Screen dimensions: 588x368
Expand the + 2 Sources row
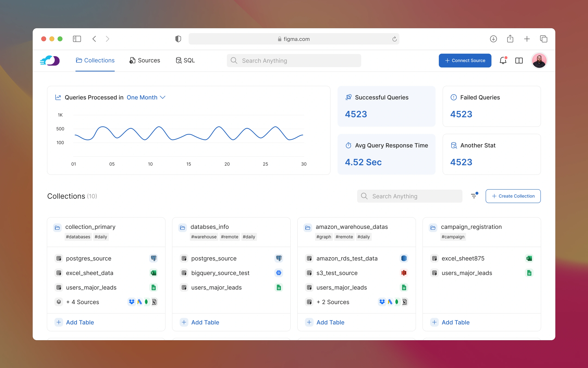[356, 302]
